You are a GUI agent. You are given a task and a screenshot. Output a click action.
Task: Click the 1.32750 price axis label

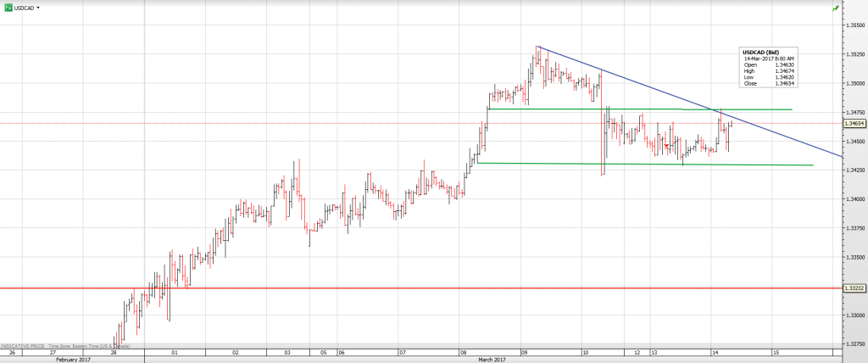pyautogui.click(x=854, y=343)
